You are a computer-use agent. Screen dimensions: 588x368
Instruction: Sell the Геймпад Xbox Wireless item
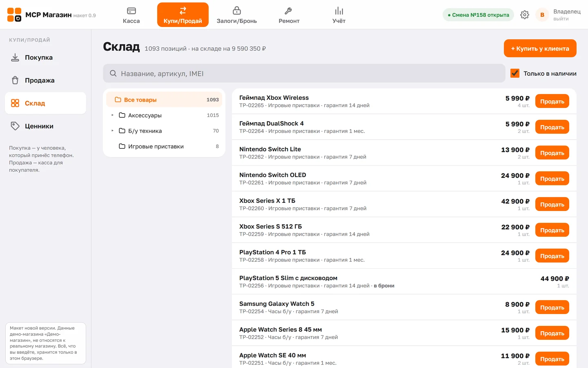coord(552,101)
